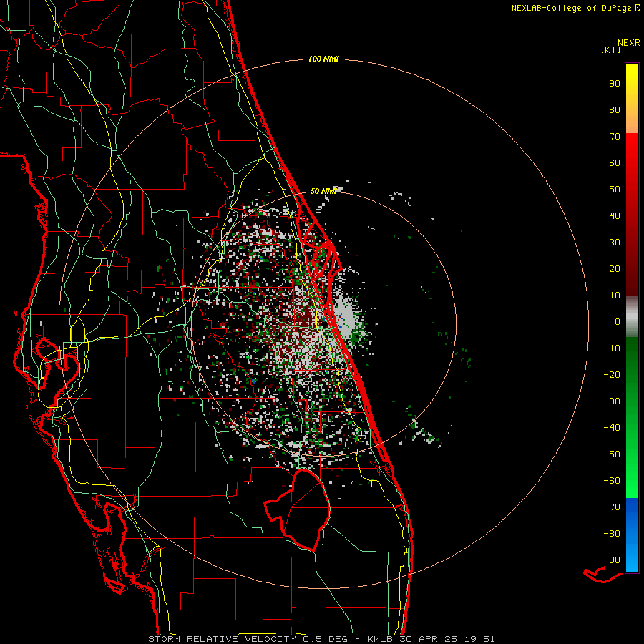Click the STORM RELATIVE VELOCITY caption text
The height and width of the screenshot is (644, 644).
point(222,639)
